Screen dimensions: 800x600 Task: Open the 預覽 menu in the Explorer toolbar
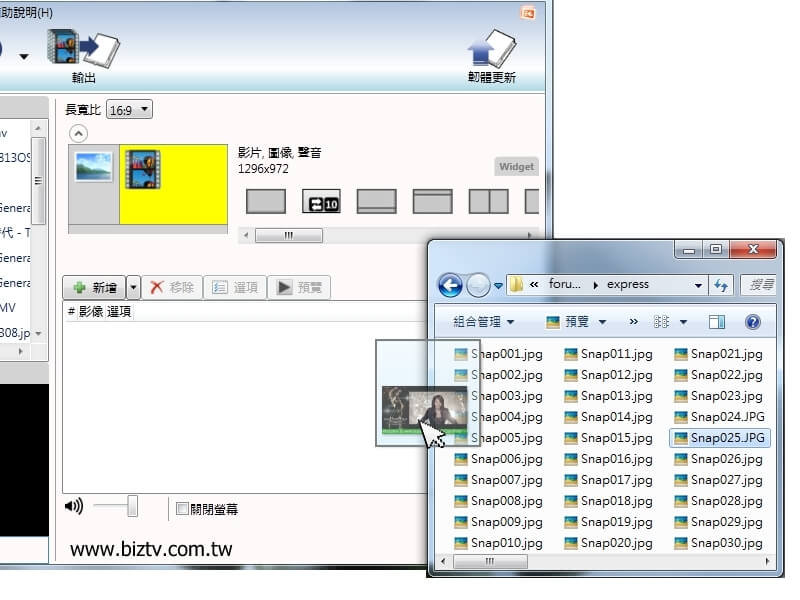point(576,322)
